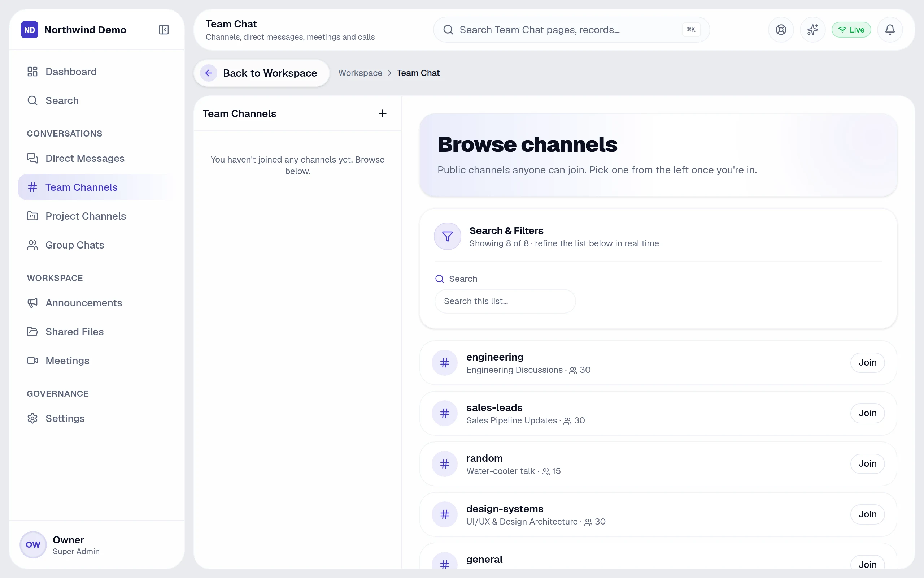Click the plus icon to add a team channel
Screen dimensions: 924x578
(382, 113)
